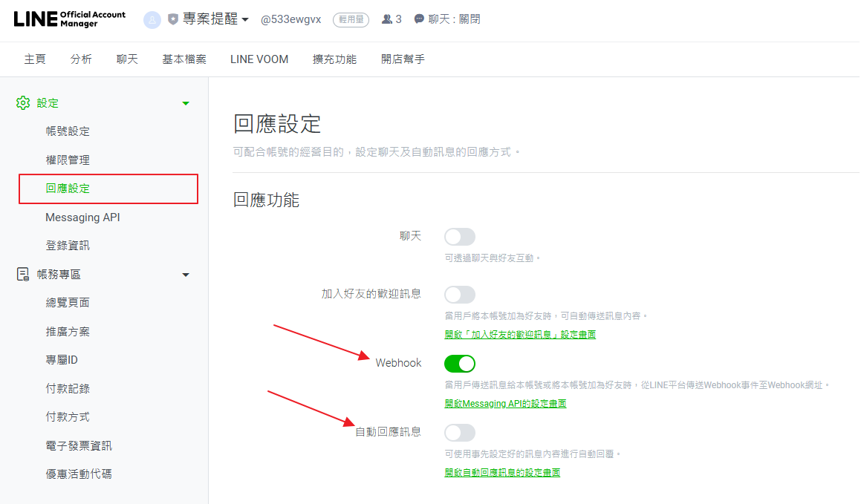This screenshot has height=504, width=864.
Task: Switch to the 聊天 tab
Action: point(127,59)
